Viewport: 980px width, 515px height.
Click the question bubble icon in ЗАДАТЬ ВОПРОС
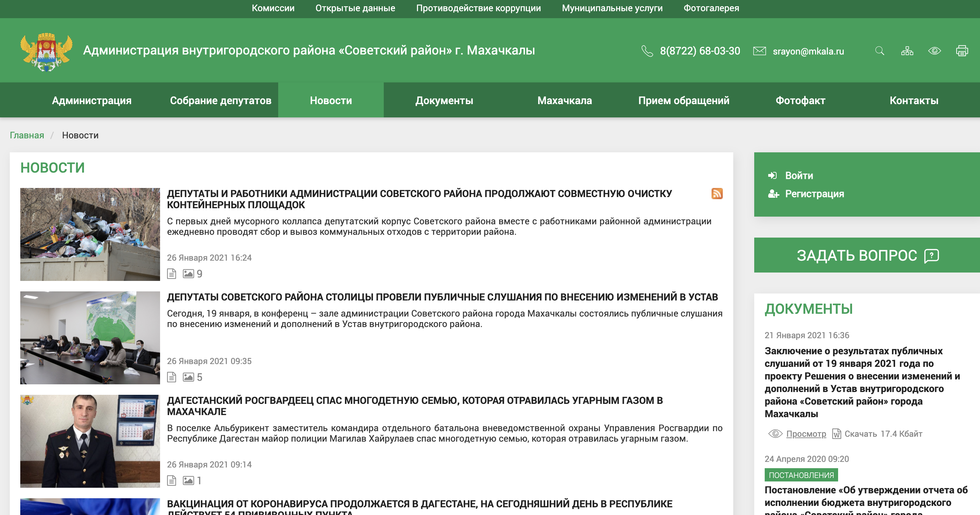[x=932, y=256]
